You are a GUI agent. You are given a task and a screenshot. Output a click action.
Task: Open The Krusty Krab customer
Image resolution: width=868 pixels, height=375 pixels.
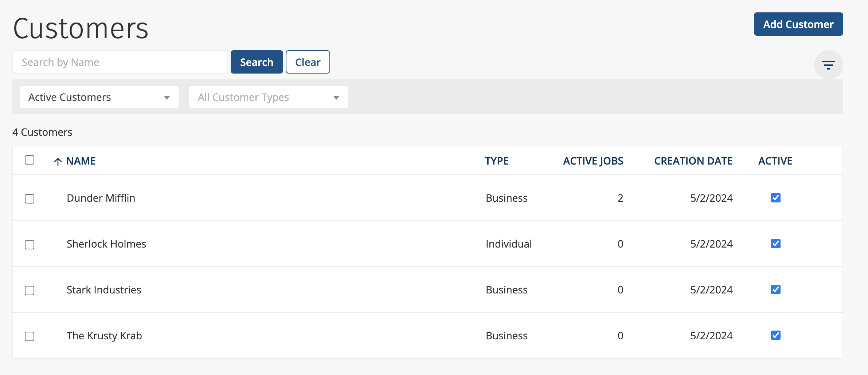(x=104, y=336)
